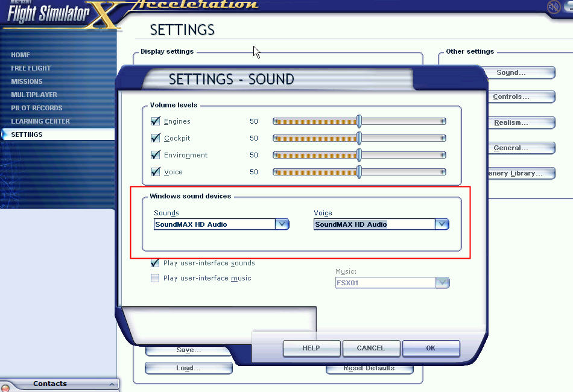Select MULTIPLAYER in the sidebar
The image size is (573, 392).
click(x=34, y=95)
